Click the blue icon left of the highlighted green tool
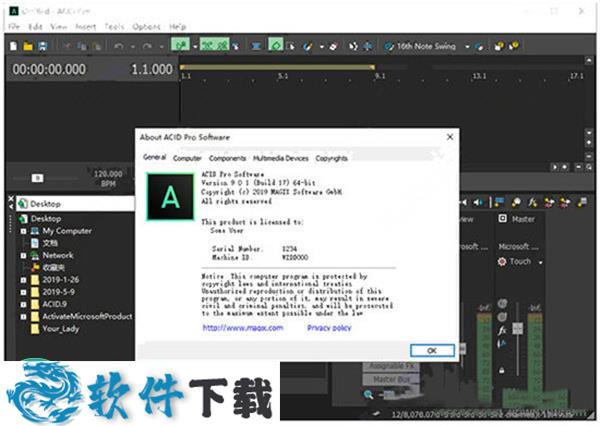Viewport: 600px width, 426px height. [x=256, y=46]
